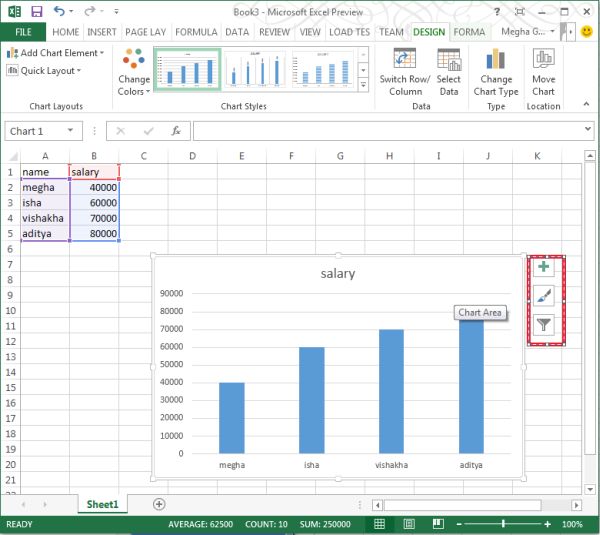Open the Chart Filters funnel button
This screenshot has width=600, height=535.
[x=544, y=324]
